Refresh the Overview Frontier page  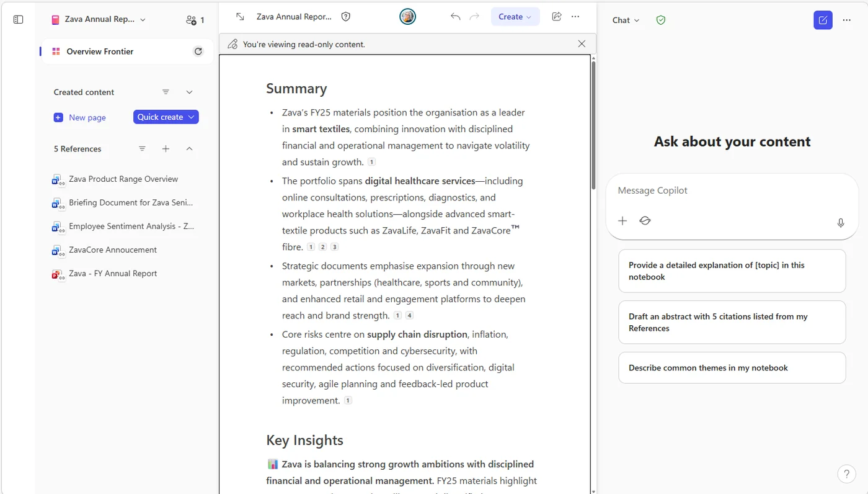198,52
